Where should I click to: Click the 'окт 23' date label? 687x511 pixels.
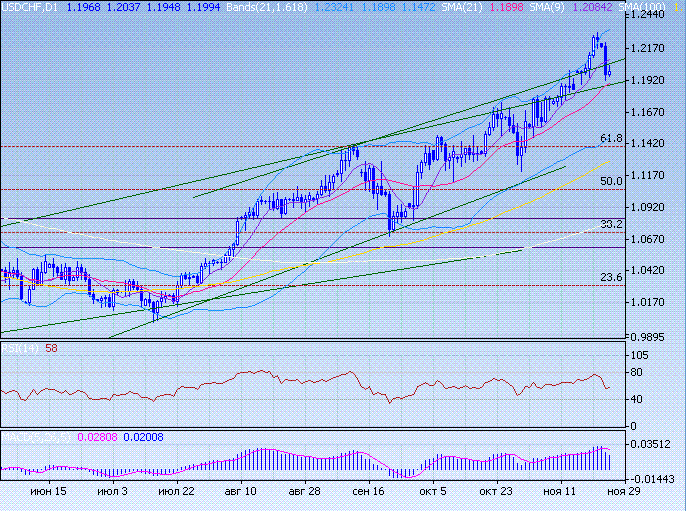[x=495, y=492]
